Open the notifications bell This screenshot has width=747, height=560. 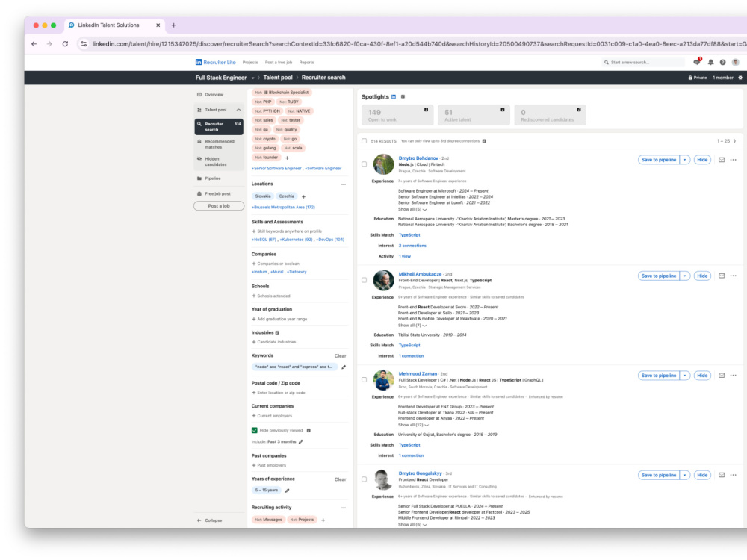[710, 63]
